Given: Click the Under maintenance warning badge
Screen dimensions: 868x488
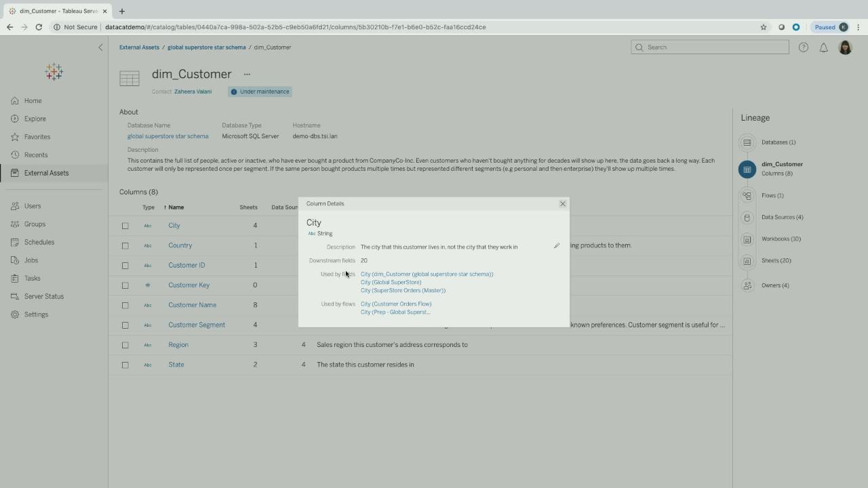Looking at the screenshot, I should coord(260,91).
